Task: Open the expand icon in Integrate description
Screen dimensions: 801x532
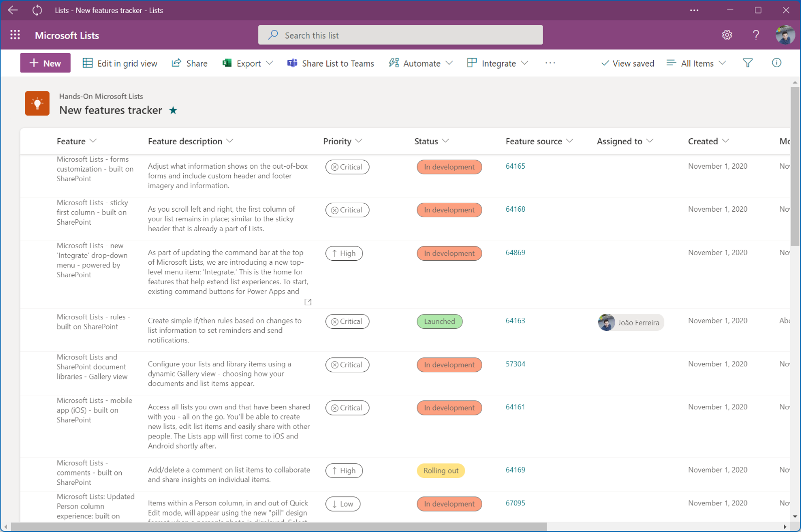Action: click(308, 302)
